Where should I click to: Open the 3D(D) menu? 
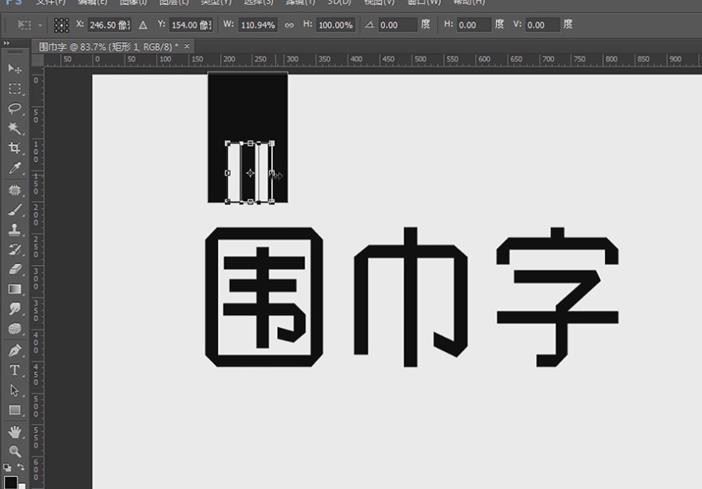339,2
